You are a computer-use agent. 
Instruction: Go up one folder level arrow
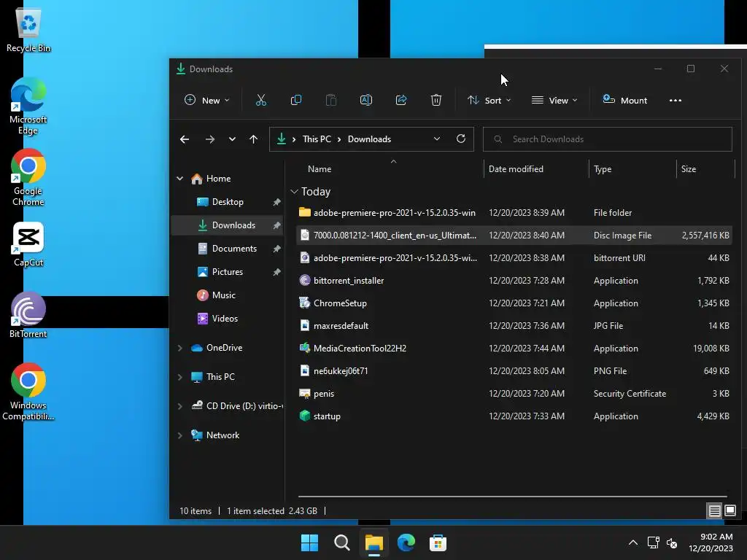[x=253, y=139]
